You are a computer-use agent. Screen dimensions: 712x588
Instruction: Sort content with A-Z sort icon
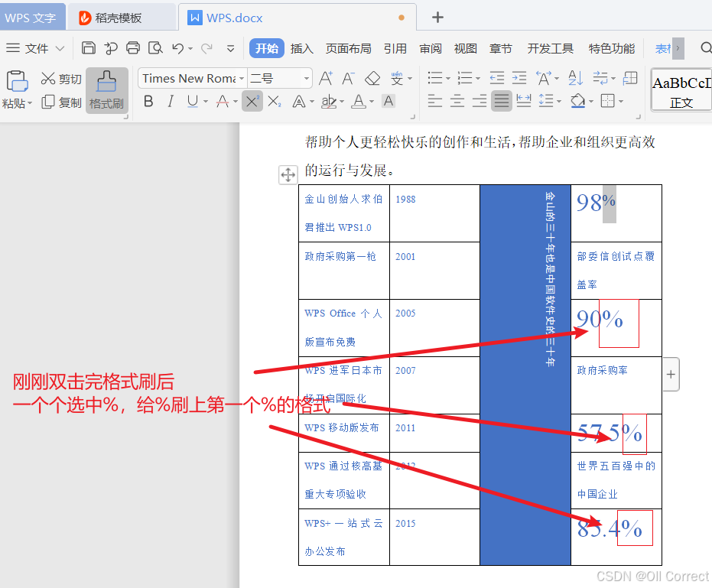pos(575,78)
